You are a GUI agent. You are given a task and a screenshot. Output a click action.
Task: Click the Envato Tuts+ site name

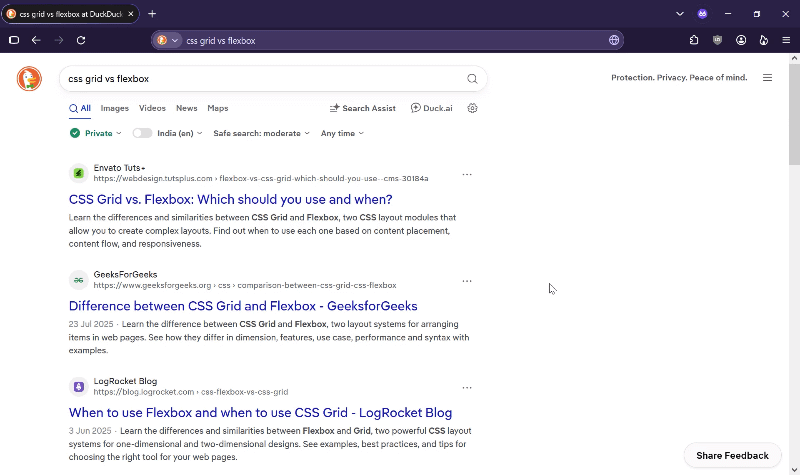(119, 168)
